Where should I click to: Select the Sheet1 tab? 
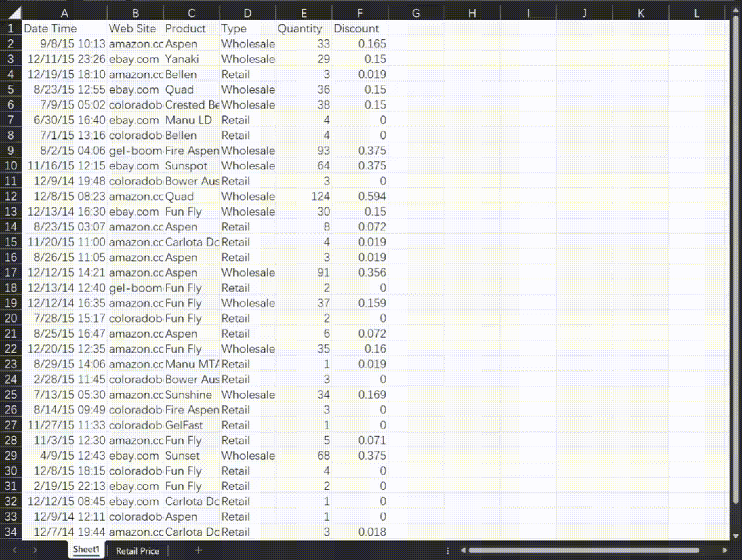pos(87,550)
